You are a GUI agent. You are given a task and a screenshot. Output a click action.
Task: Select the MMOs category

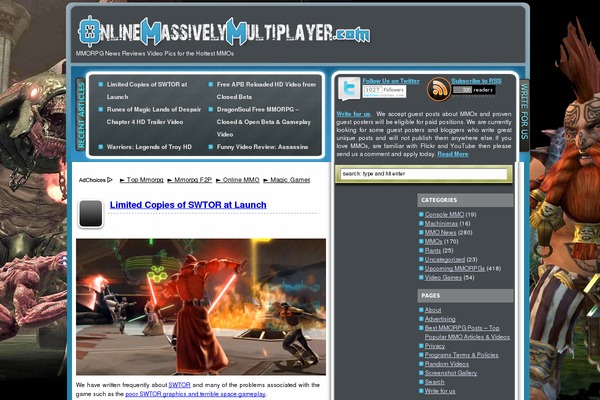(x=434, y=242)
